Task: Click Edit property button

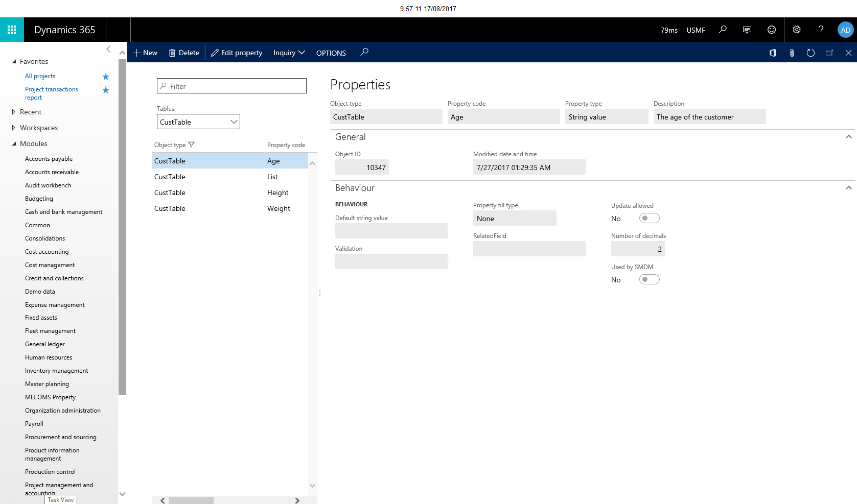Action: tap(237, 53)
